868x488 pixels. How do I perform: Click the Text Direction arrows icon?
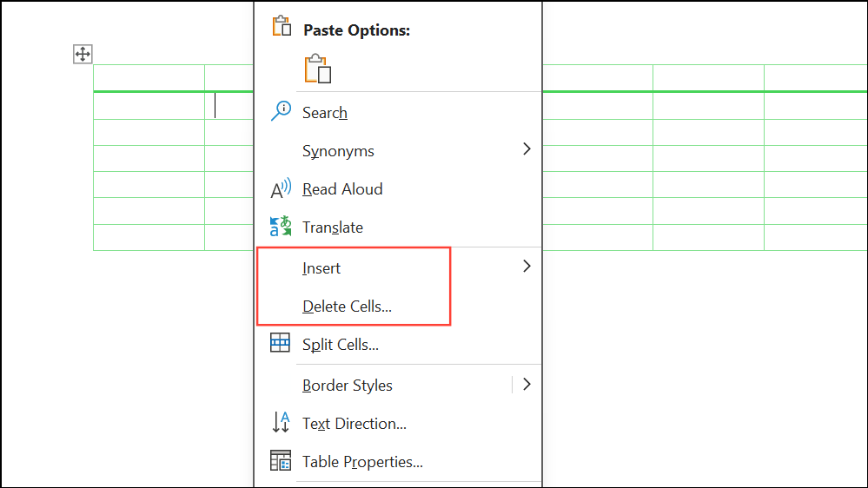(x=281, y=422)
